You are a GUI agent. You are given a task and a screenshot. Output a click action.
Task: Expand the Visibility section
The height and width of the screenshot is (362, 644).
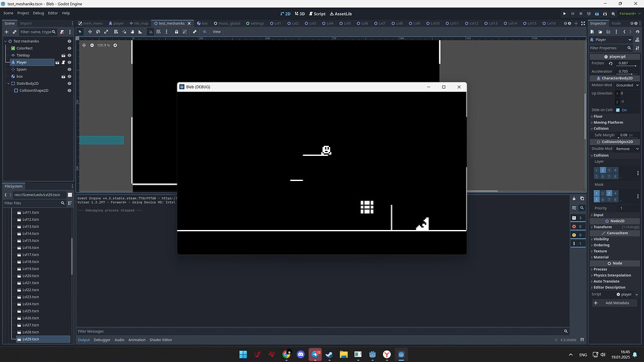(x=615, y=239)
